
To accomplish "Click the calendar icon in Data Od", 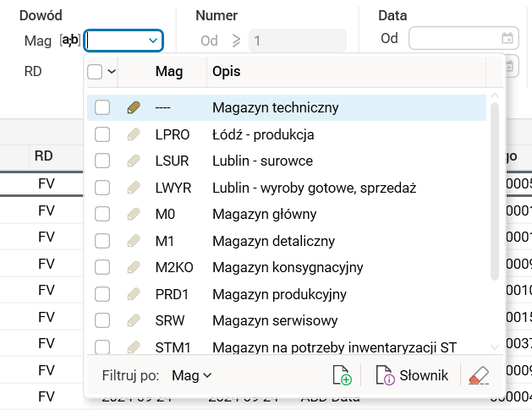I will pyautogui.click(x=507, y=38).
